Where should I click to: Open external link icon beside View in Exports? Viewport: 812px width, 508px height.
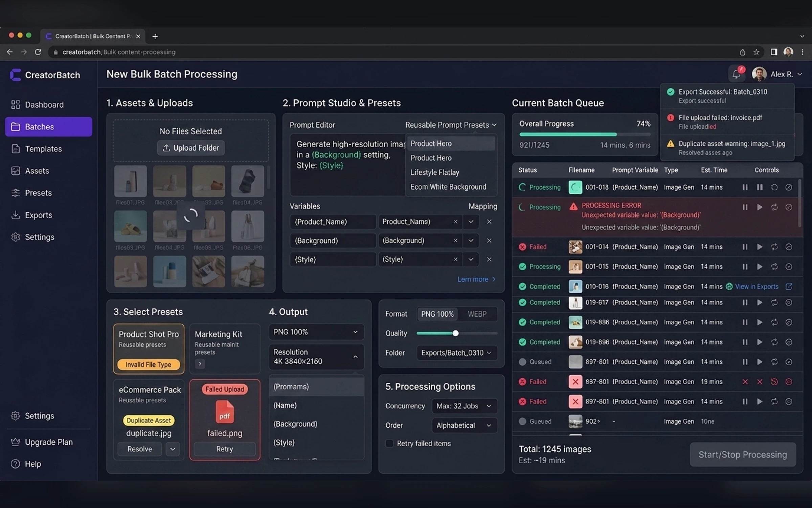(x=789, y=287)
